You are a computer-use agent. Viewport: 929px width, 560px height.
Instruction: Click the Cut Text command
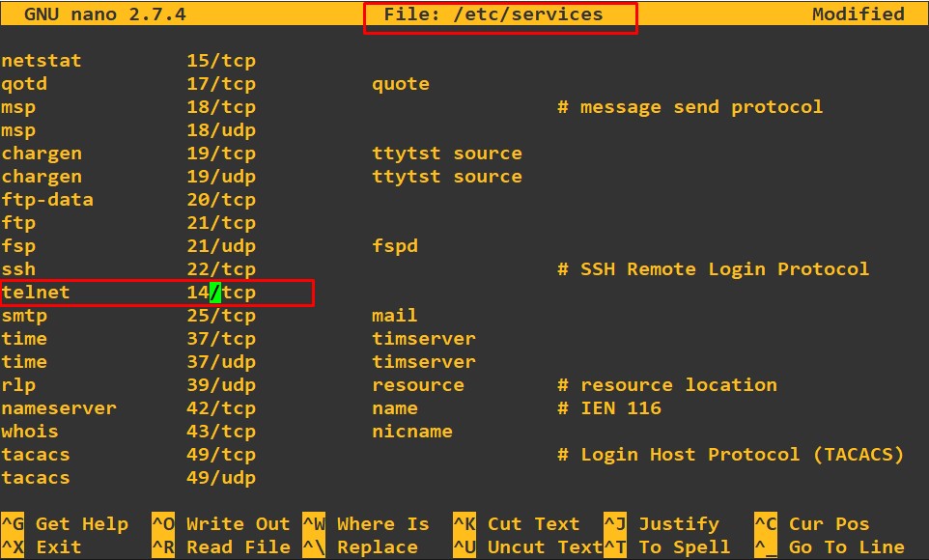(526, 523)
